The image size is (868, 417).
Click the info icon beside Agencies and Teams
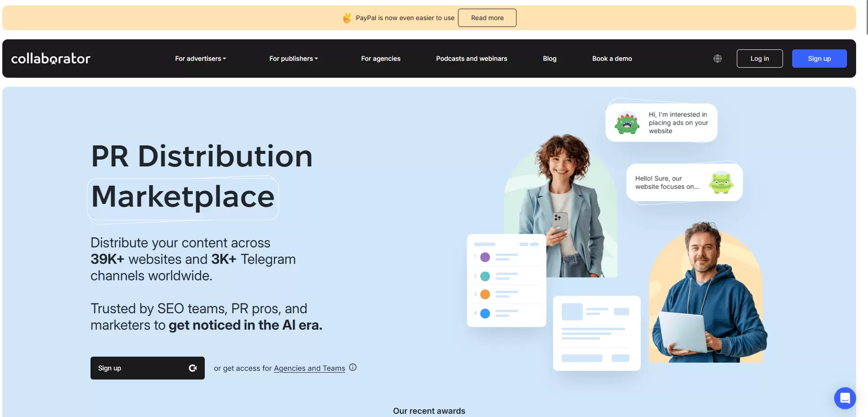coord(353,367)
